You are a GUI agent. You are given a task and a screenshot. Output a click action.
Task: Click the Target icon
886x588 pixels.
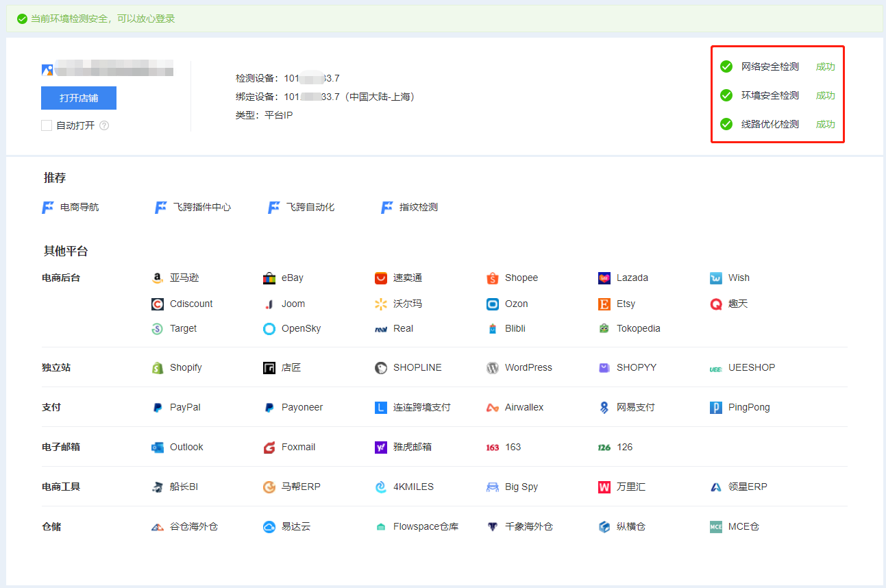point(158,328)
